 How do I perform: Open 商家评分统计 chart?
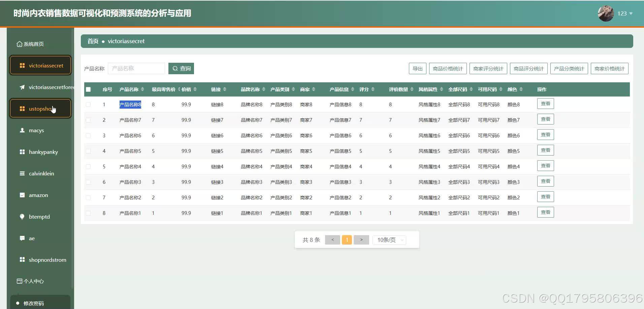click(x=488, y=68)
